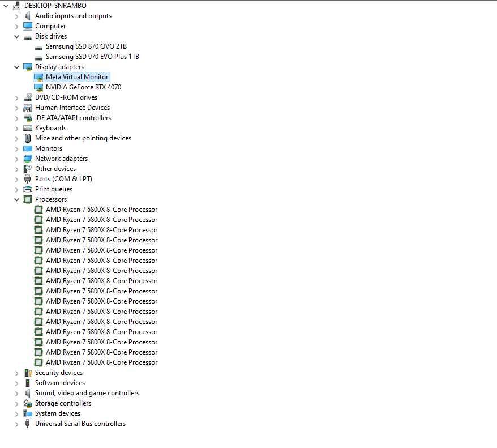Screen dimensions: 497x448
Task: Click the Storage controllers icon
Action: click(28, 403)
